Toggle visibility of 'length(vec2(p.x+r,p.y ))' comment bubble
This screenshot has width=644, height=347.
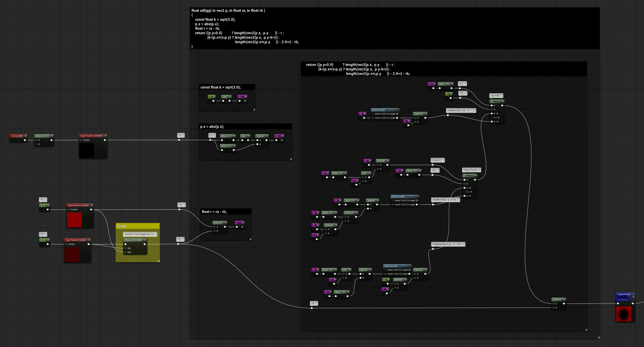pos(464,245)
